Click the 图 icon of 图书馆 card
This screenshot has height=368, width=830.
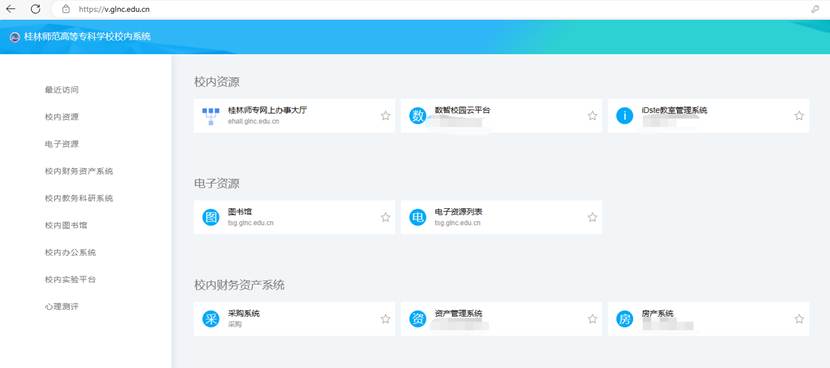click(x=211, y=218)
